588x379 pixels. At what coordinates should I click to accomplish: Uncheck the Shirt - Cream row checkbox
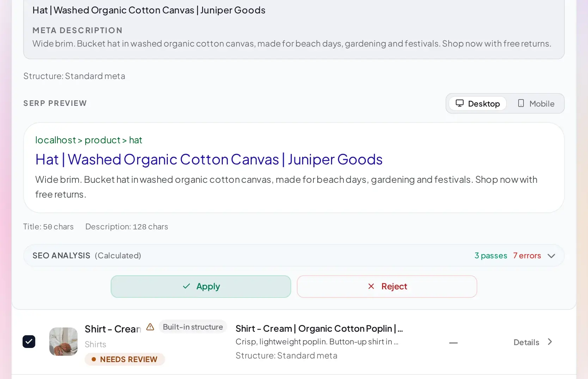point(29,342)
